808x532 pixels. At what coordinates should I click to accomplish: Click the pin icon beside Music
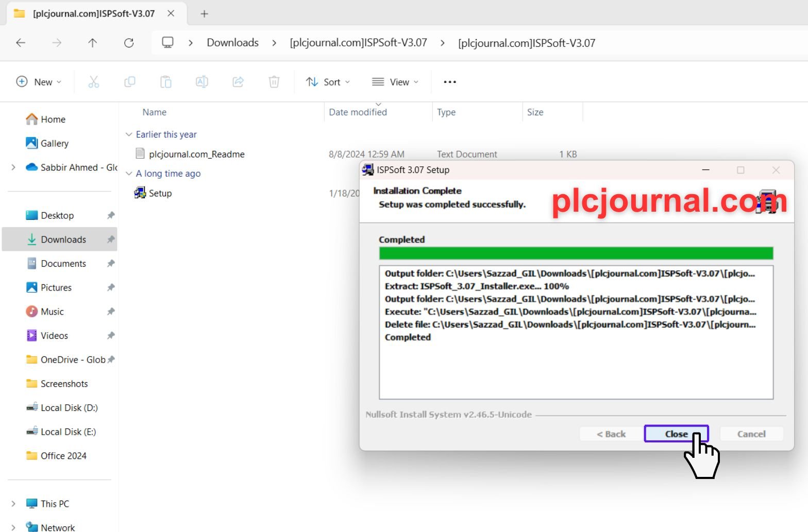[111, 312]
